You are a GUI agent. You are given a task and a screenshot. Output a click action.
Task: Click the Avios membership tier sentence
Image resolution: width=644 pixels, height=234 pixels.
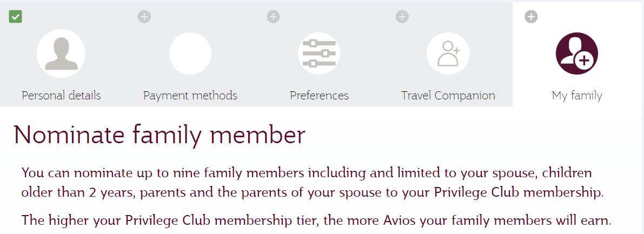point(316,220)
